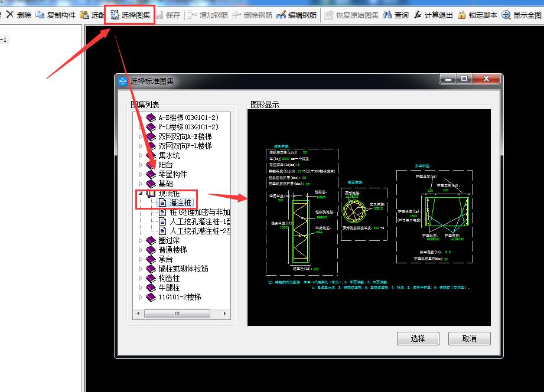Select the 灌注桩 tree item
Screen dimensions: 544x392
180,202
